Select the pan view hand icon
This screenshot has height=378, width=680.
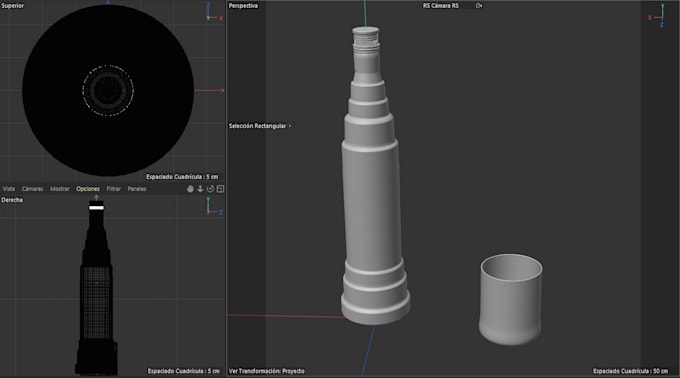click(x=190, y=189)
